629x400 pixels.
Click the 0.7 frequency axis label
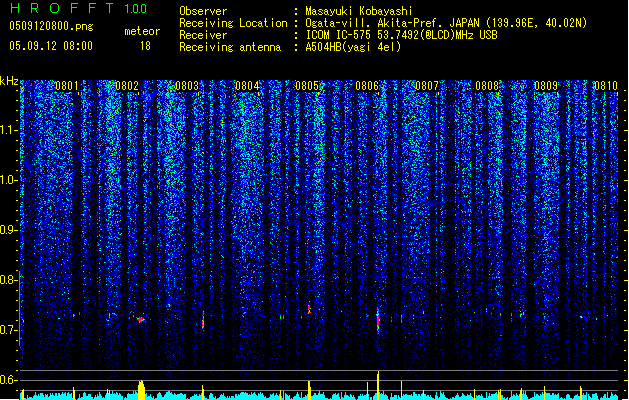(x=9, y=330)
